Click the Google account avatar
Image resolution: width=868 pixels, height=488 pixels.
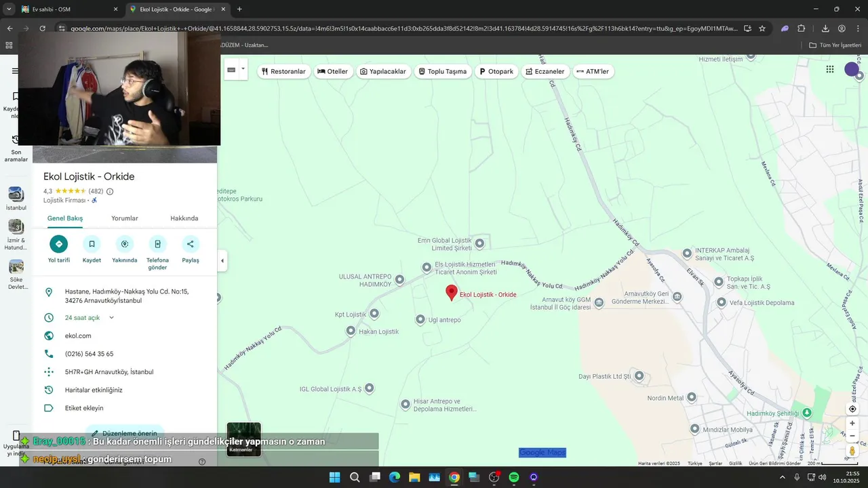[x=852, y=69]
